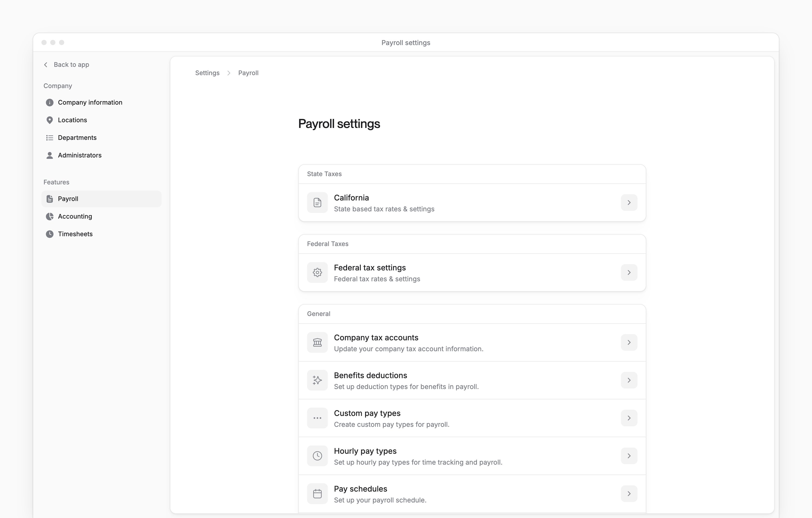Click the Benefits deductions title

(x=370, y=375)
